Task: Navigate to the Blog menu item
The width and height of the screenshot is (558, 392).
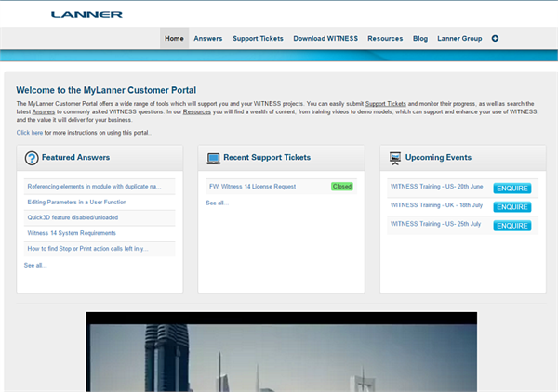Action: click(420, 38)
